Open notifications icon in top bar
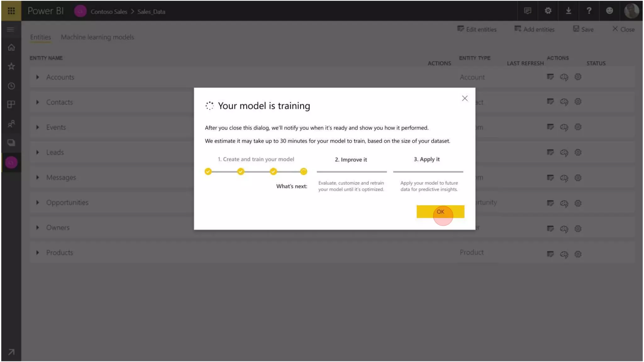644x362 pixels. (528, 11)
